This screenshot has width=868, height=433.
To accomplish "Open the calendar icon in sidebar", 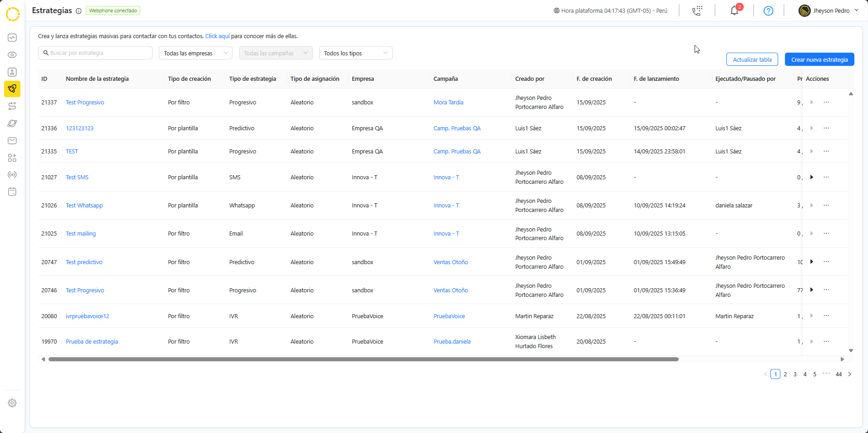I will tap(12, 192).
